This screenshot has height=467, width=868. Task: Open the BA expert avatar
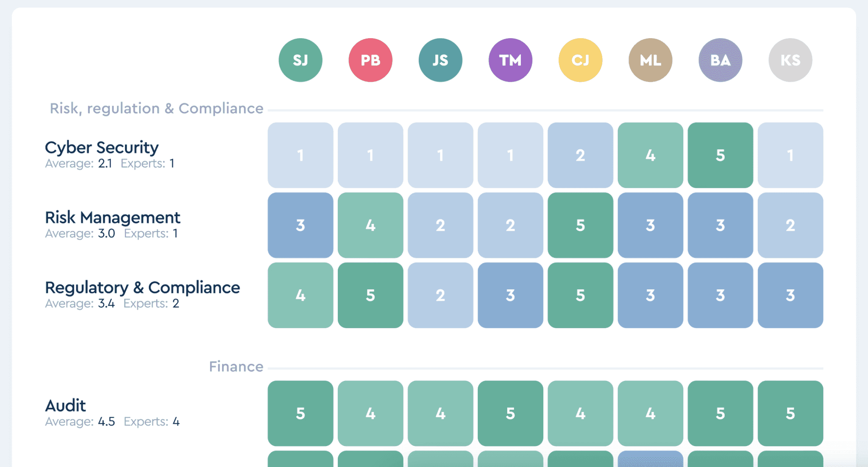[x=720, y=60]
